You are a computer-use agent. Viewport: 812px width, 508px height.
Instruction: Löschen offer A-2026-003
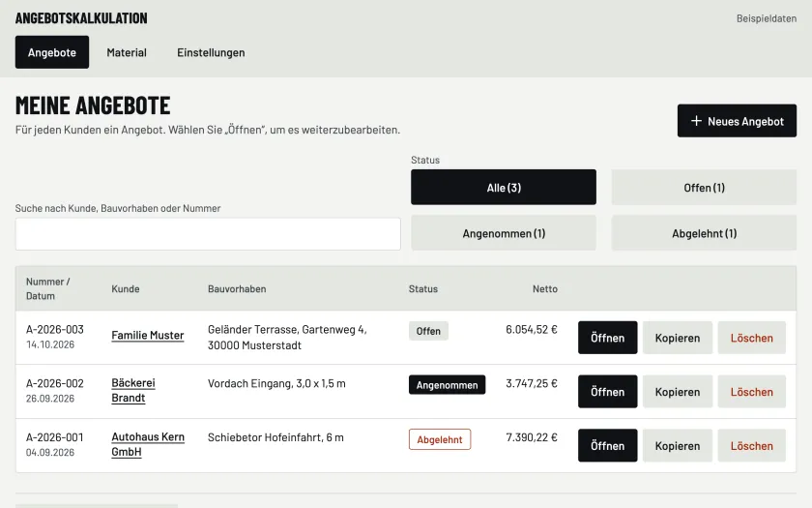coord(751,338)
